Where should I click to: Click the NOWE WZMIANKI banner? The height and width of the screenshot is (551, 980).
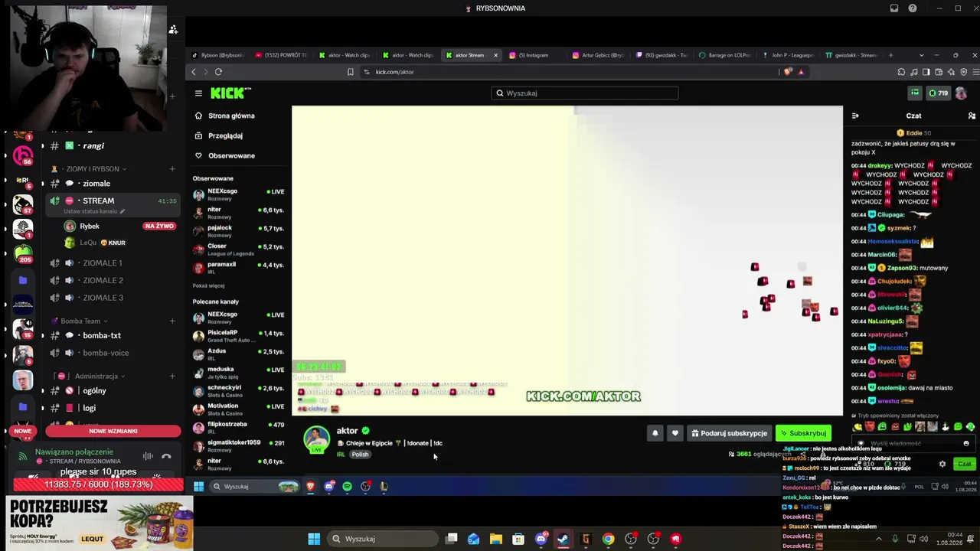click(x=113, y=431)
